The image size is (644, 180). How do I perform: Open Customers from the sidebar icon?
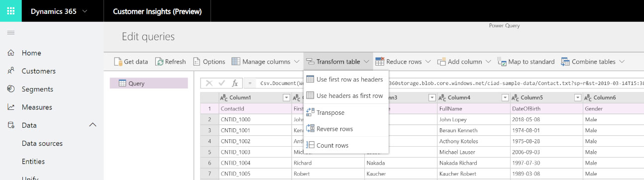click(10, 71)
